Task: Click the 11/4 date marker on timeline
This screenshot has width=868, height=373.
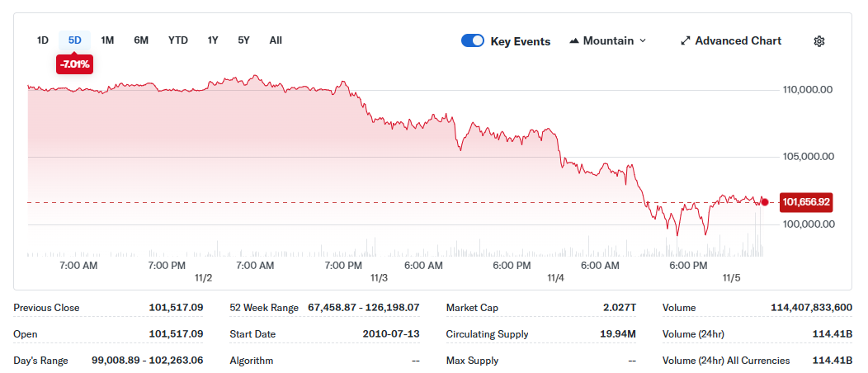Action: pyautogui.click(x=555, y=278)
